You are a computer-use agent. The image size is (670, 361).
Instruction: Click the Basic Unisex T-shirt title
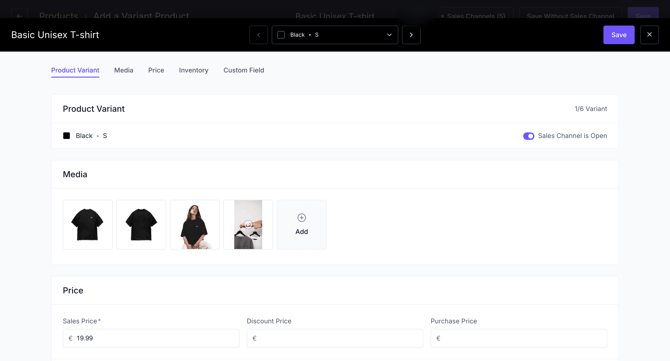pyautogui.click(x=55, y=35)
